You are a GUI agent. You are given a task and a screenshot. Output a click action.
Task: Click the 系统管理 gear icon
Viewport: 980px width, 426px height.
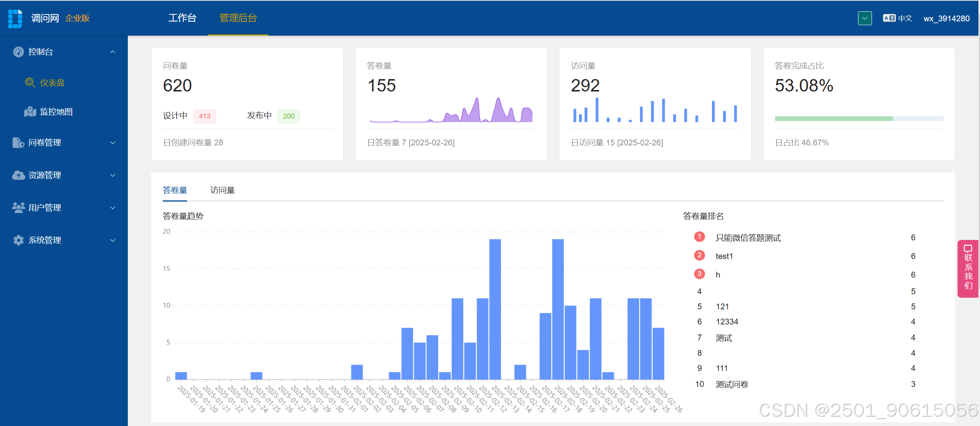click(18, 240)
